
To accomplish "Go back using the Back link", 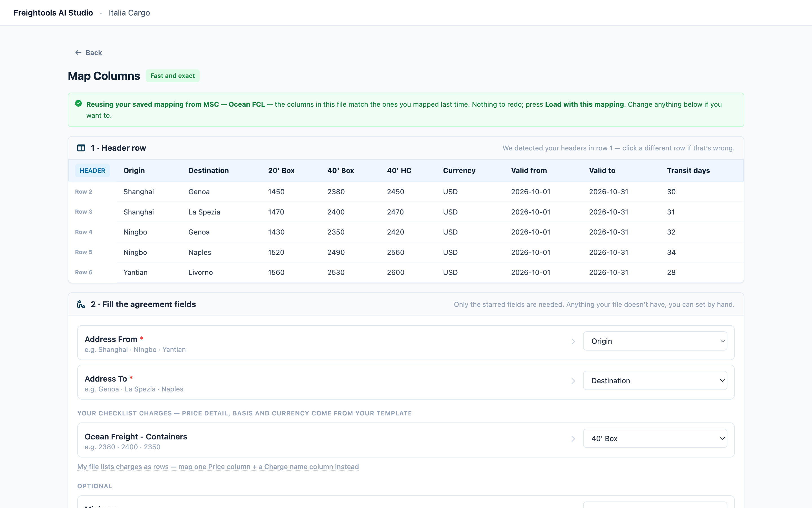I will (x=89, y=53).
